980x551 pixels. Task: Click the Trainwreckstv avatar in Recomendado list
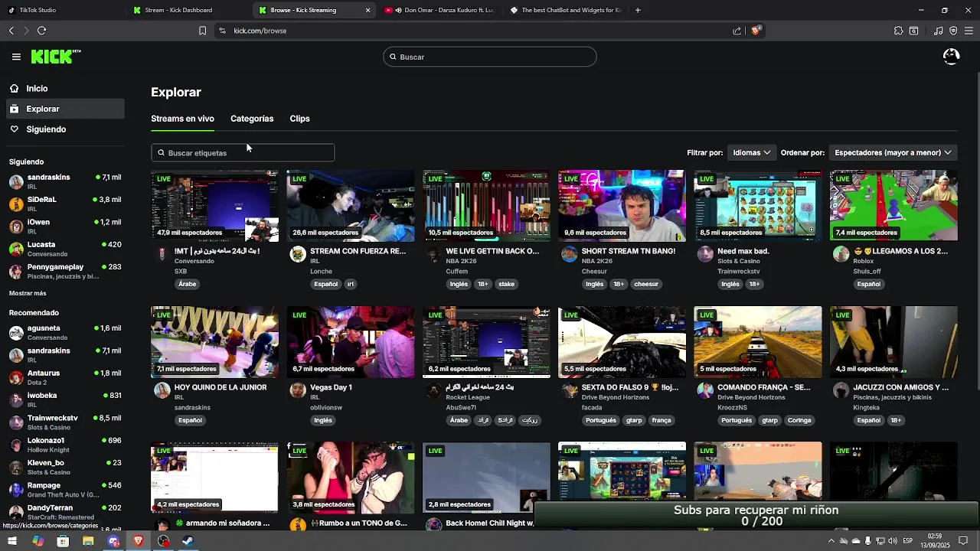15,422
